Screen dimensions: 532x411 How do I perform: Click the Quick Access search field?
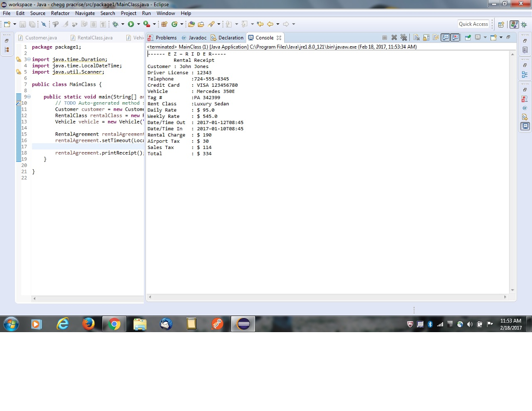coord(473,24)
